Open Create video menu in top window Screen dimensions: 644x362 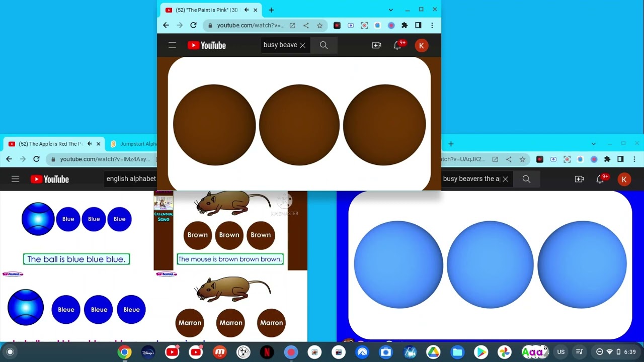point(376,45)
